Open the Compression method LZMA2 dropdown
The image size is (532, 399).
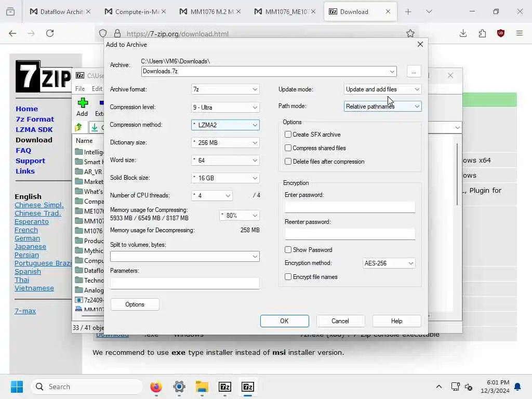coord(225,125)
